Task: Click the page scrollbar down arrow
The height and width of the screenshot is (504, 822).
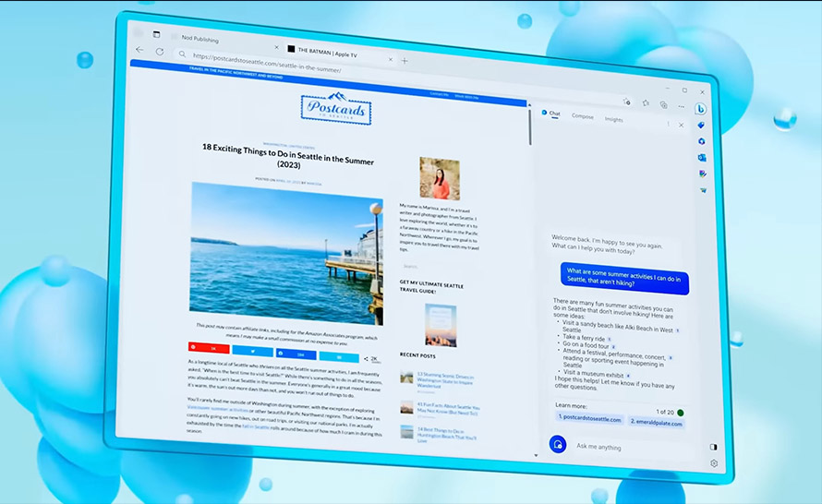Action: 536,455
